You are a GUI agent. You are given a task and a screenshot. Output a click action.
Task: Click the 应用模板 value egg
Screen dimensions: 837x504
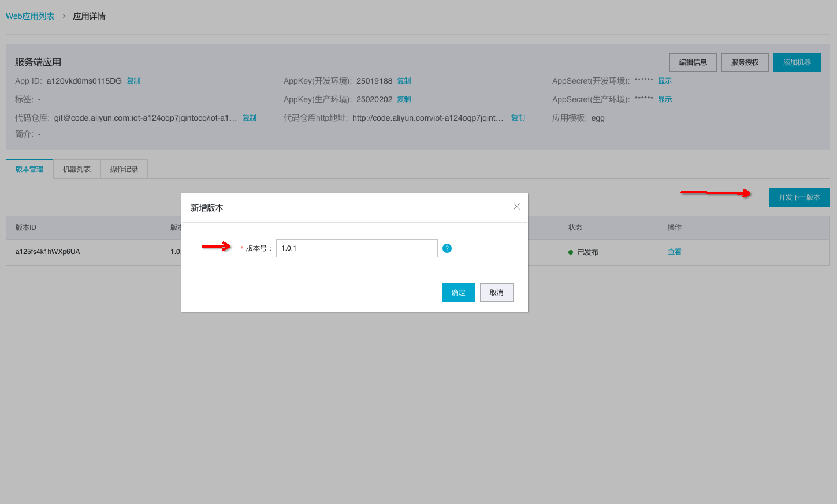pyautogui.click(x=598, y=118)
